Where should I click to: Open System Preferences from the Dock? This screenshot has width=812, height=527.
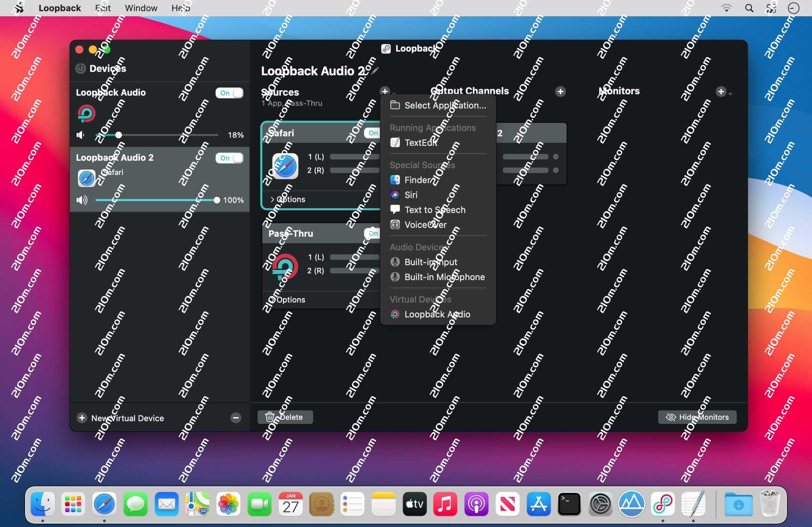(600, 504)
